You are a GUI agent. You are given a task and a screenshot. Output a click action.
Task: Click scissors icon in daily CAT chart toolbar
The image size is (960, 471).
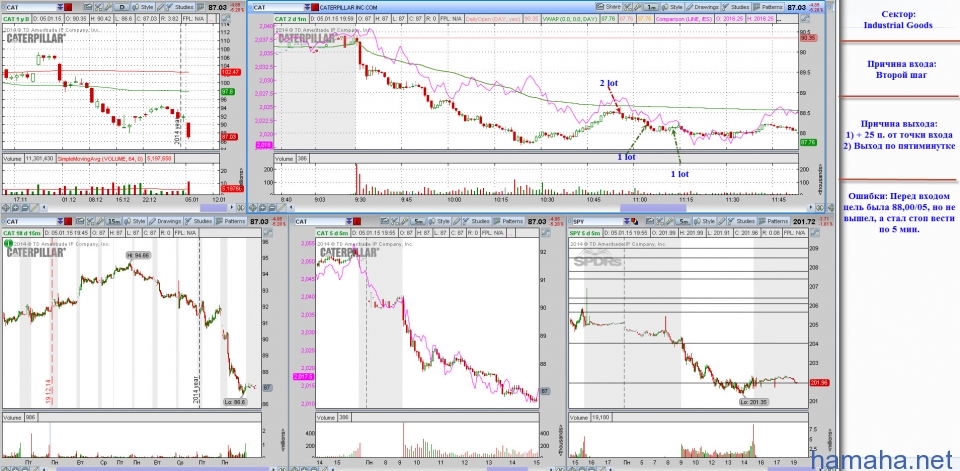tap(98, 7)
